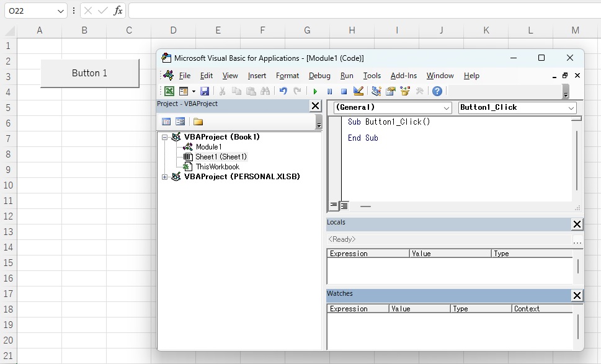Click the Insert Function fx icon

[118, 11]
